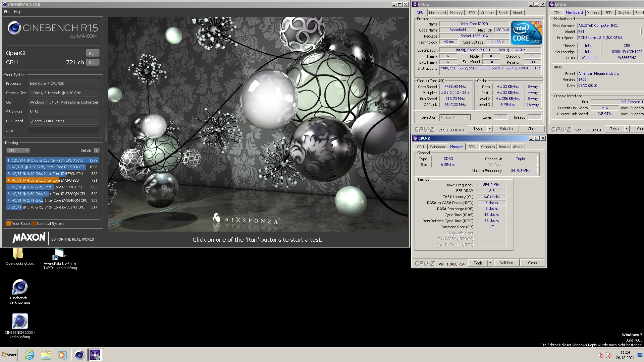Open the Socket #1 selection dropdown
Screen dimensions: 644x362
455,117
